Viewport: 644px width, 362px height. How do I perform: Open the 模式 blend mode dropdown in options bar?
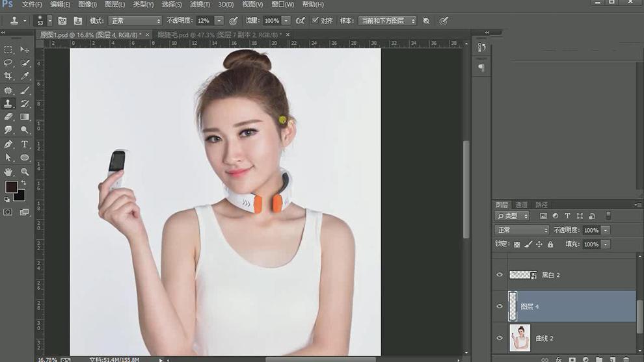134,21
